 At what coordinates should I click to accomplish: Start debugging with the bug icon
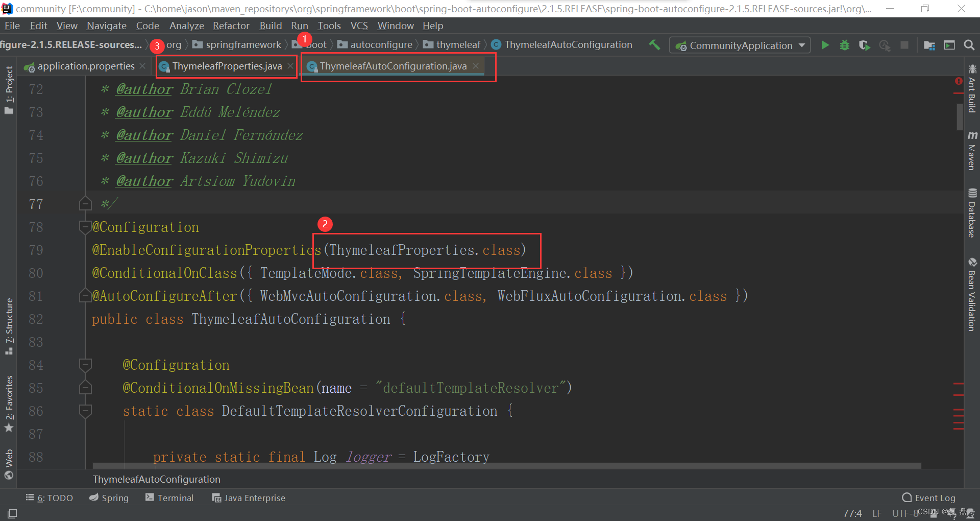click(845, 45)
